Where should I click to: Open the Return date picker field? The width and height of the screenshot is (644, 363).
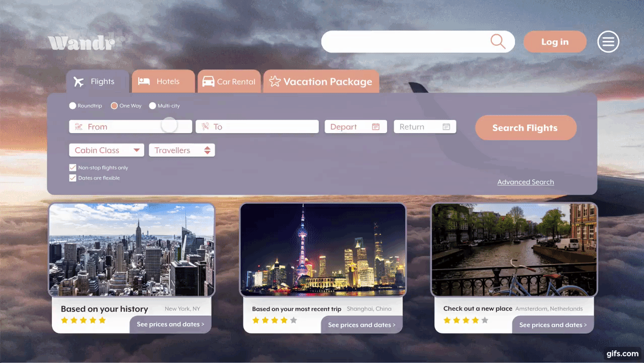[x=425, y=127]
